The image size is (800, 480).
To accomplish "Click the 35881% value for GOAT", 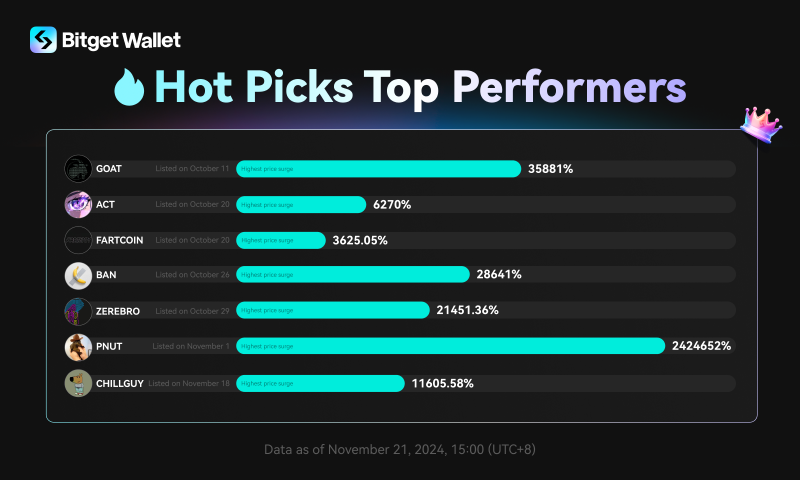I will [x=550, y=169].
